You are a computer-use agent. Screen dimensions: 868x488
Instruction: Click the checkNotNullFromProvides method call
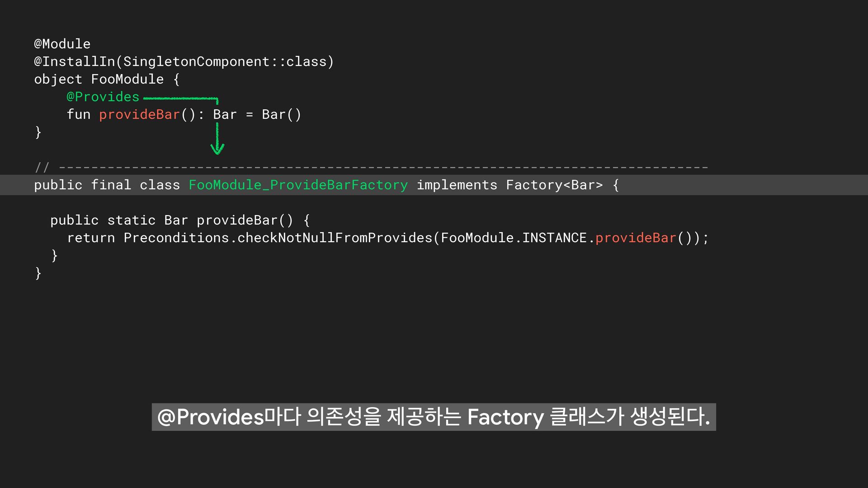335,238
